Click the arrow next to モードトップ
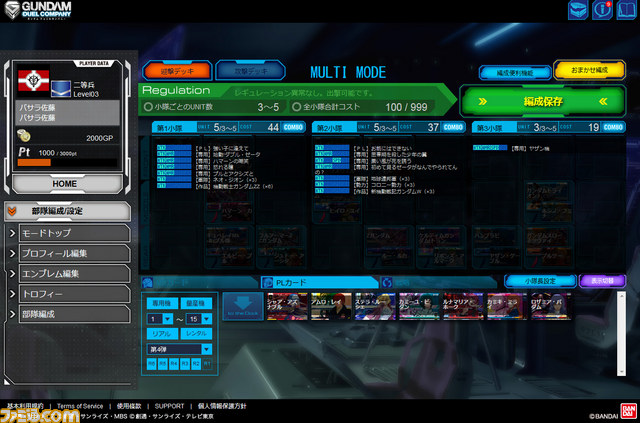Image resolution: width=640 pixels, height=423 pixels. point(12,233)
